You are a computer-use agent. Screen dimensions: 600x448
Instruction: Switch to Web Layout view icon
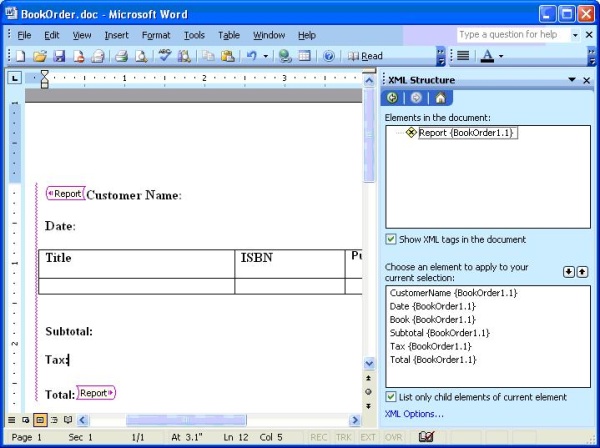pyautogui.click(x=26, y=420)
